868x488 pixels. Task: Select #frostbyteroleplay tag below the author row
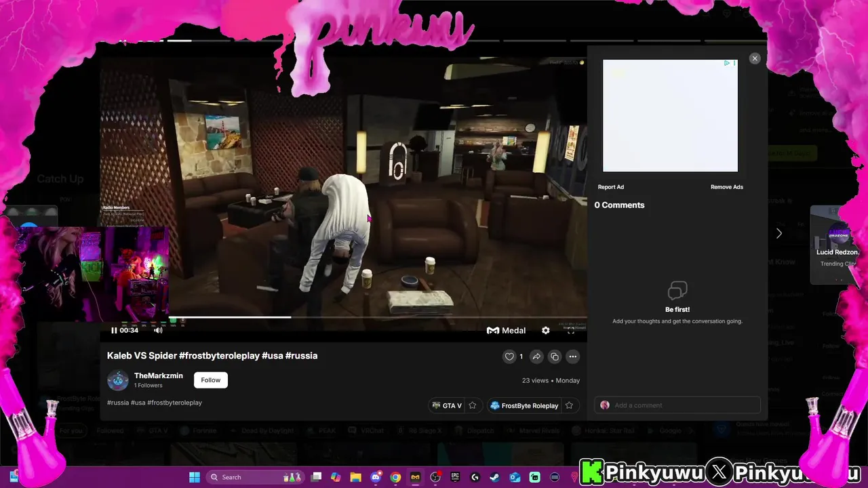click(174, 403)
